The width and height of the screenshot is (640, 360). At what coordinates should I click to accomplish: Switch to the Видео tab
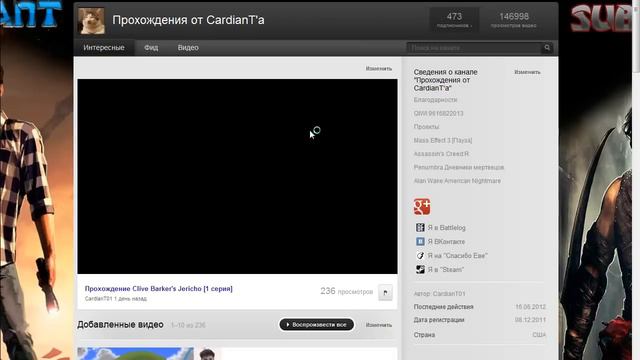click(x=188, y=48)
